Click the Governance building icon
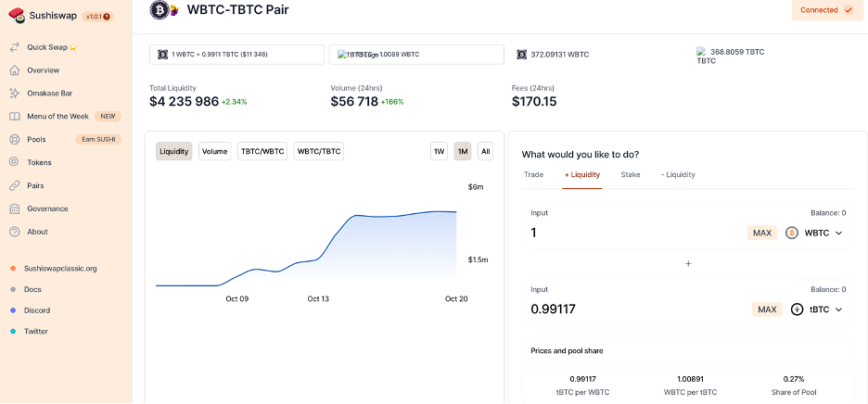The height and width of the screenshot is (404, 868). [x=15, y=208]
